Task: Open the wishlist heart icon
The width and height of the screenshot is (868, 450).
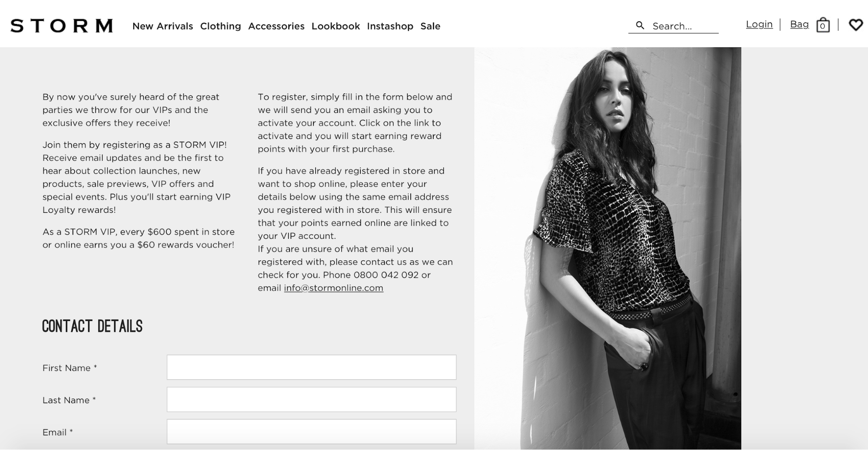Action: [x=856, y=25]
